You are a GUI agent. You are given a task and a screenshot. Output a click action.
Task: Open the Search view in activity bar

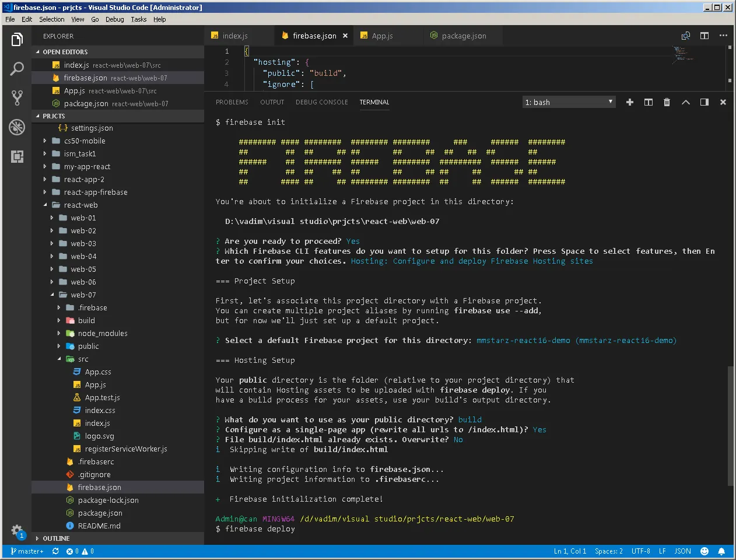pyautogui.click(x=17, y=69)
